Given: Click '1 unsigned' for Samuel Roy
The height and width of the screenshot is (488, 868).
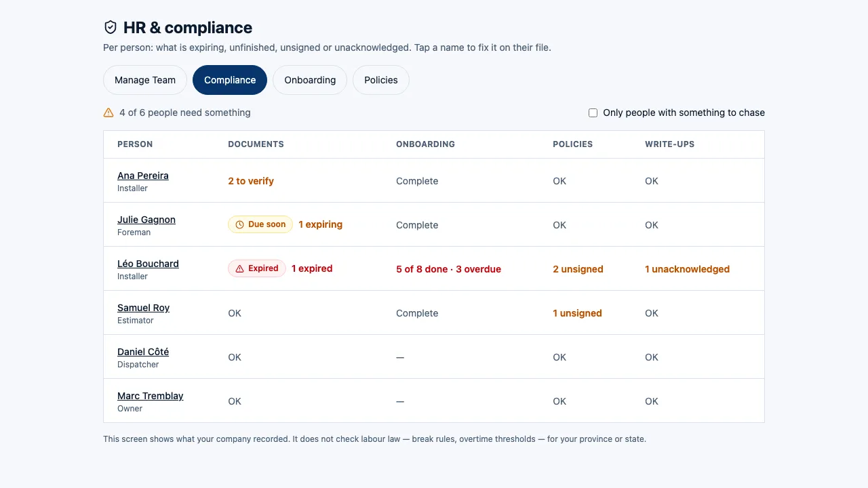Looking at the screenshot, I should pyautogui.click(x=577, y=313).
